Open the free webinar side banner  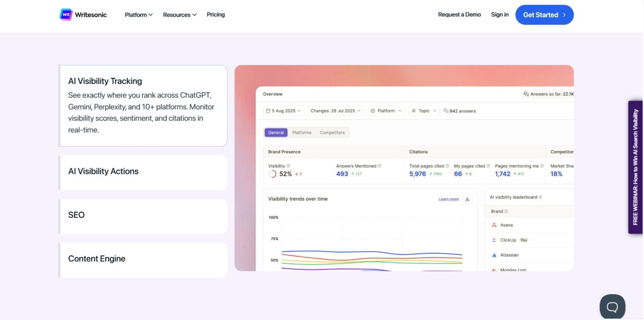pyautogui.click(x=635, y=167)
